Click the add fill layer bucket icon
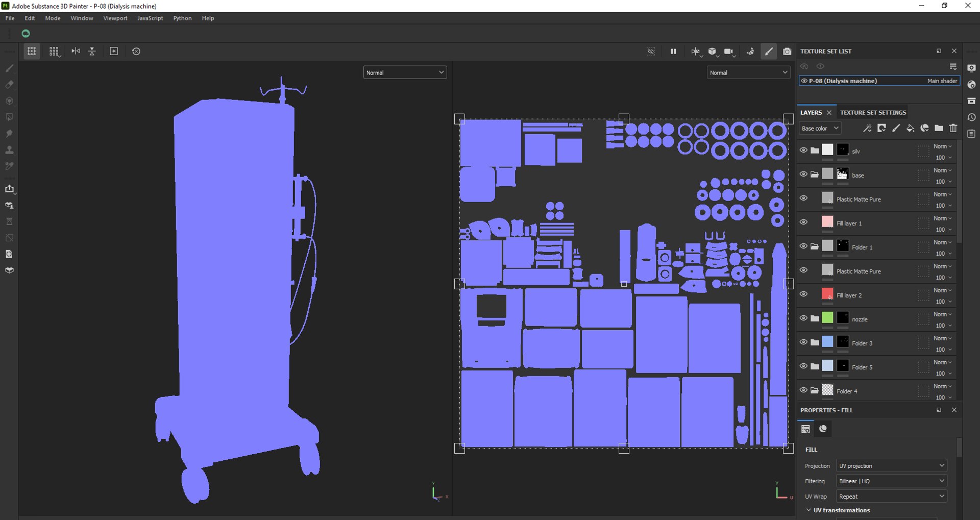The image size is (980, 520). pos(910,128)
